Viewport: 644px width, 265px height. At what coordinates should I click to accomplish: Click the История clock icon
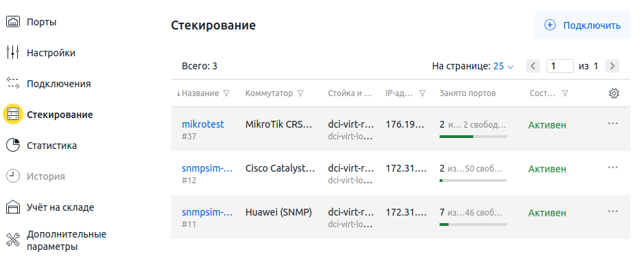pos(13,176)
